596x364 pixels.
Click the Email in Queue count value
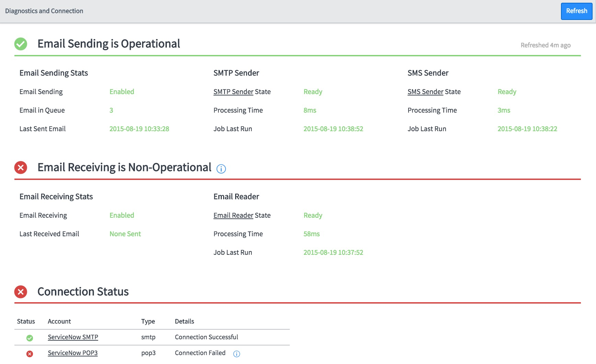point(111,110)
